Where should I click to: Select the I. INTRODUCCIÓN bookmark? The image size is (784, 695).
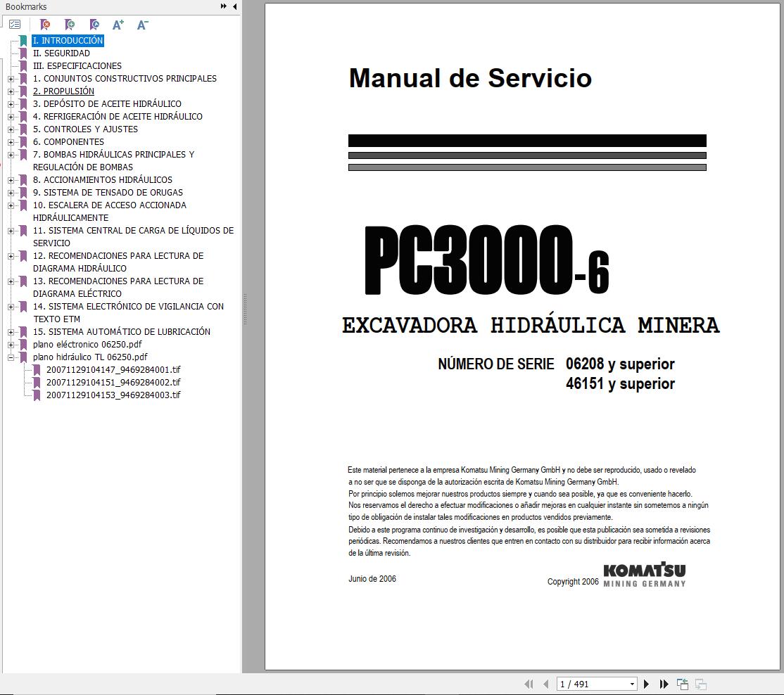[68, 41]
